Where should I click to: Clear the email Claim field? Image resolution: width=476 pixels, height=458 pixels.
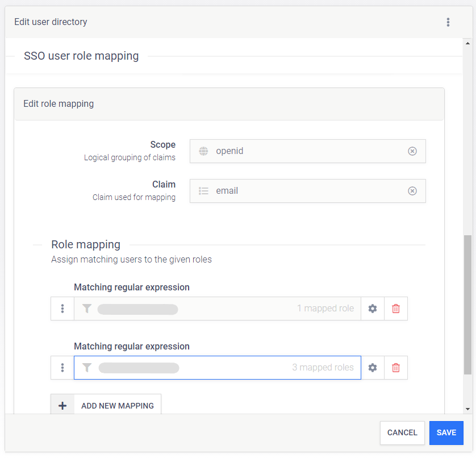(412, 191)
